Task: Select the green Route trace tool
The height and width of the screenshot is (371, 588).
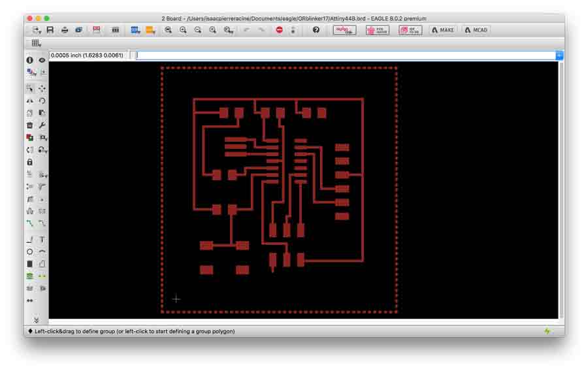Action: 29,223
